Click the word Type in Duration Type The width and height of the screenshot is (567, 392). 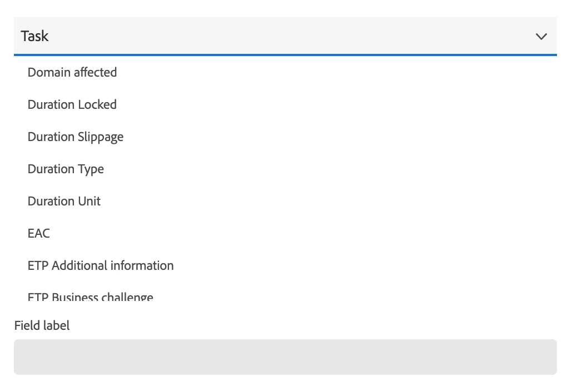[x=91, y=169]
